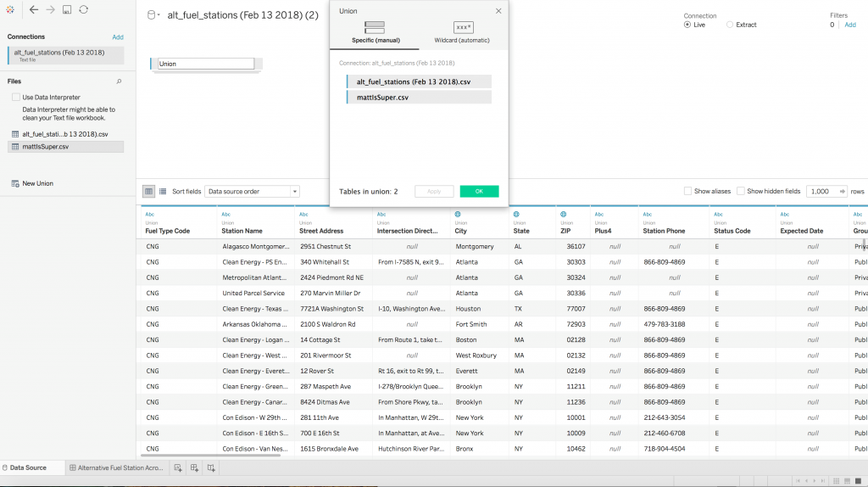The image size is (868, 487).
Task: Change data type of Fuel Type Code column
Action: pos(149,214)
